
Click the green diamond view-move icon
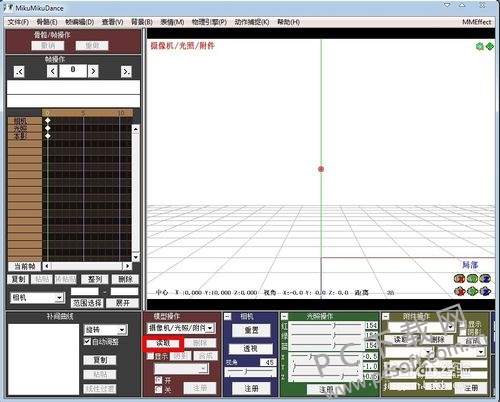[490, 46]
